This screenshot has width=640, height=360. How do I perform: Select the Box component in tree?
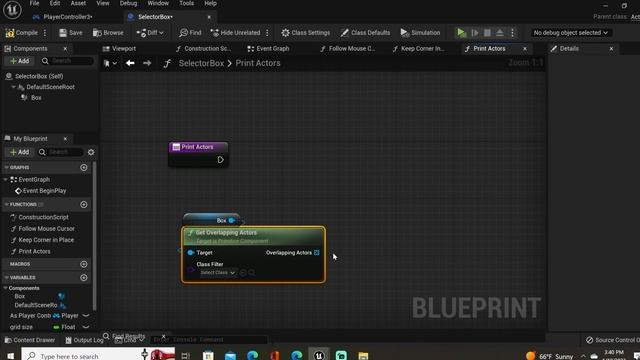[x=36, y=98]
